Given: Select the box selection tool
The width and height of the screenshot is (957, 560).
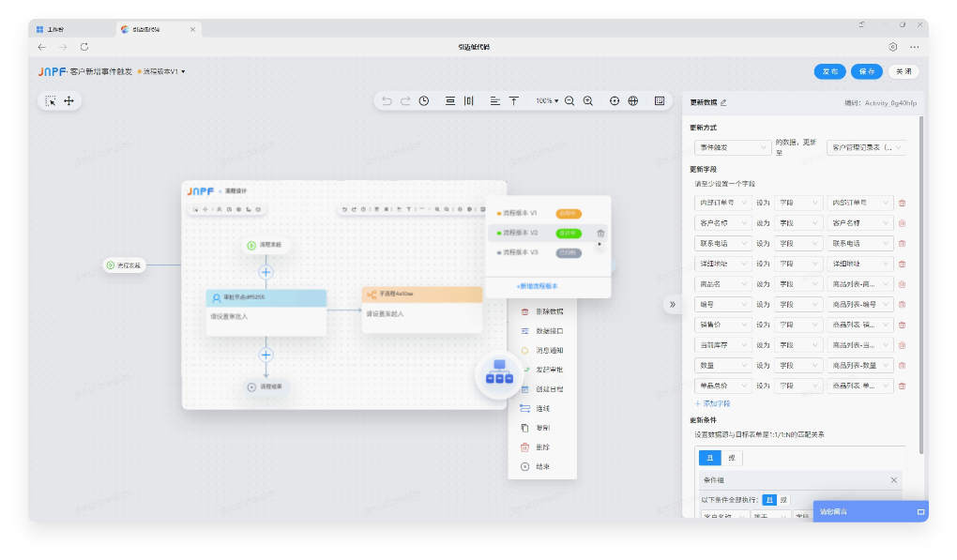Looking at the screenshot, I should pyautogui.click(x=51, y=100).
